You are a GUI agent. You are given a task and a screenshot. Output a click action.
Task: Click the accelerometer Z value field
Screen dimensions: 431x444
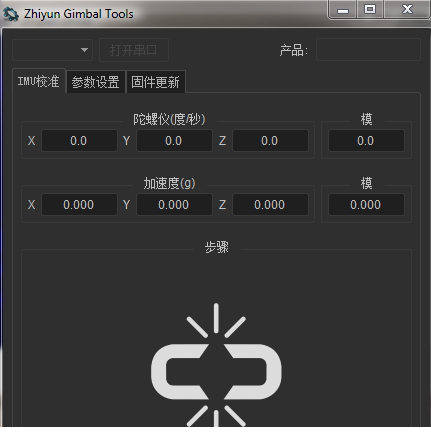click(270, 205)
